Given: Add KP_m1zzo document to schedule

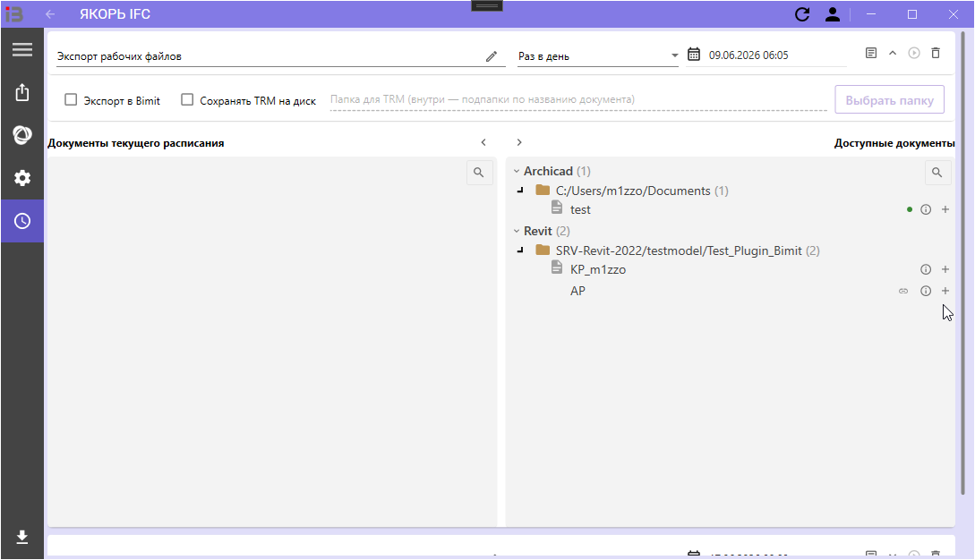Looking at the screenshot, I should [945, 269].
